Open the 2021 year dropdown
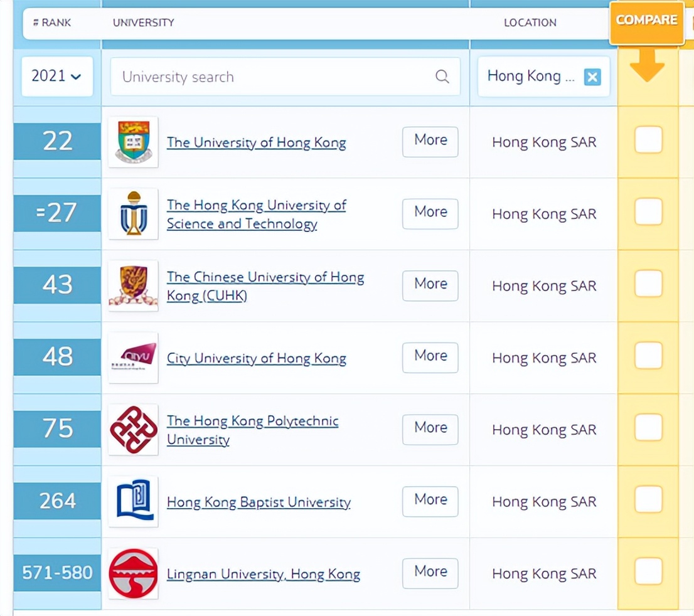Image resolution: width=694 pixels, height=616 pixels. click(56, 76)
